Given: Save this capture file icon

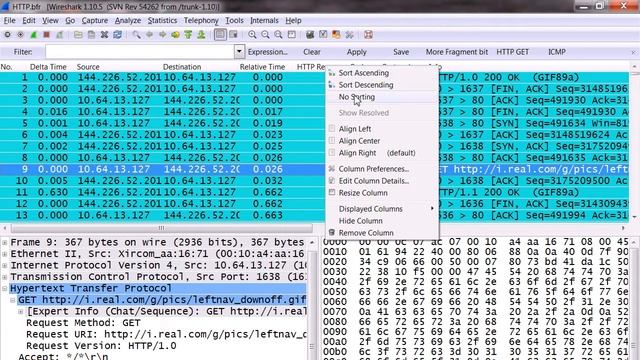Looking at the screenshot, I should coord(91,35).
